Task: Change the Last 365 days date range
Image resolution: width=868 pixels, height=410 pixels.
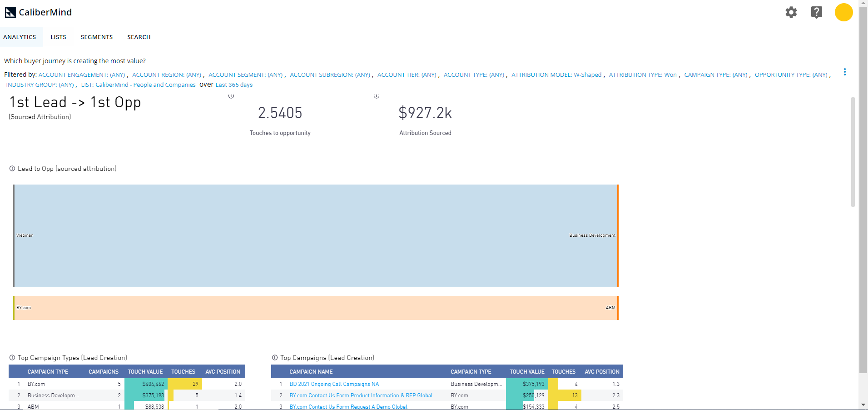Action: click(234, 85)
